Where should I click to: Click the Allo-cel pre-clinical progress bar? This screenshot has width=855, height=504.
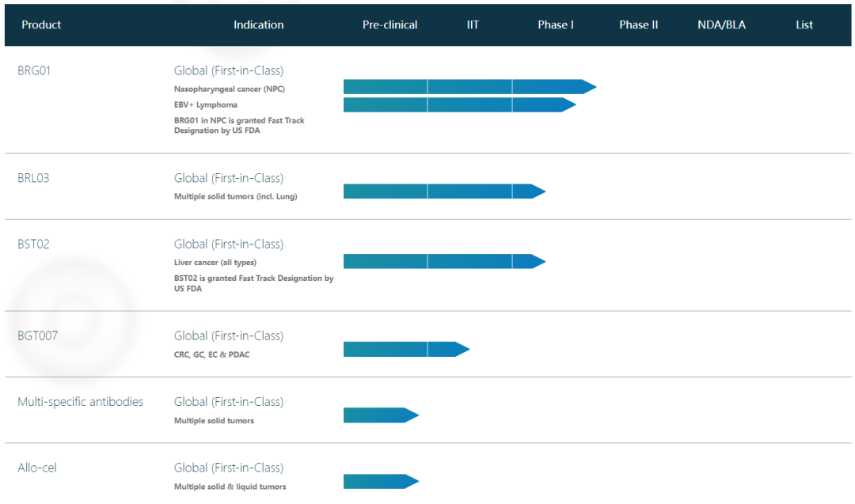[x=380, y=481]
